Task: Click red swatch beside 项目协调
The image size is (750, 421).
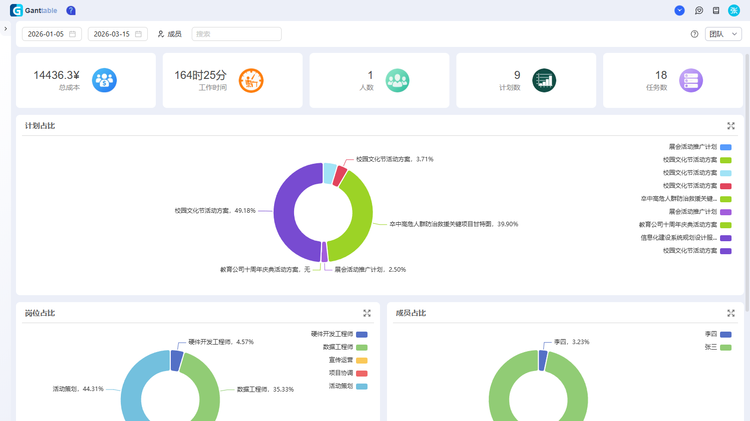Action: pyautogui.click(x=362, y=373)
